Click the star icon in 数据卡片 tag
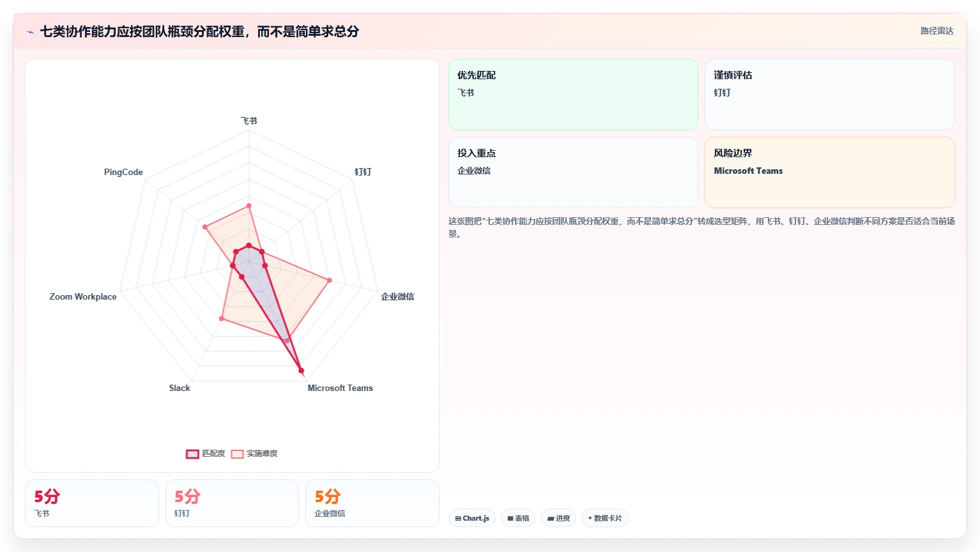The image size is (980, 552). [x=590, y=518]
